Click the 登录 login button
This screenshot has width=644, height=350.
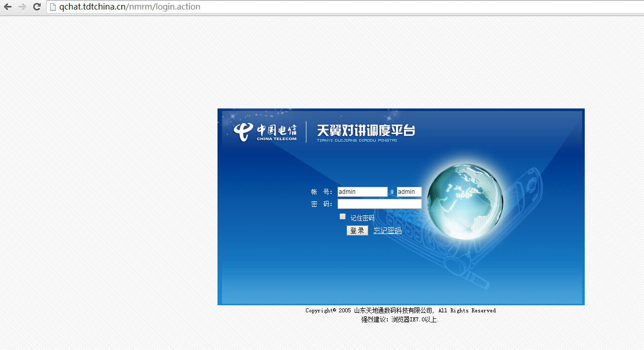pos(357,230)
